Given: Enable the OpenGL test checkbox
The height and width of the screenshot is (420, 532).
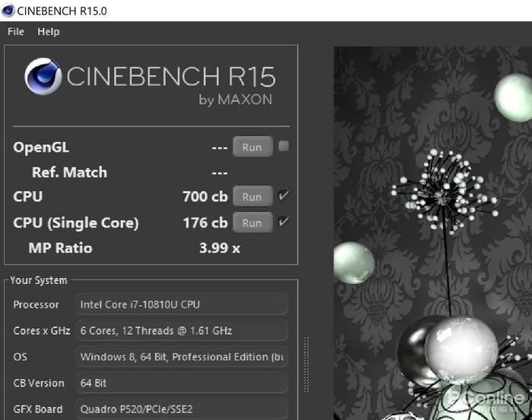Looking at the screenshot, I should click(x=283, y=146).
